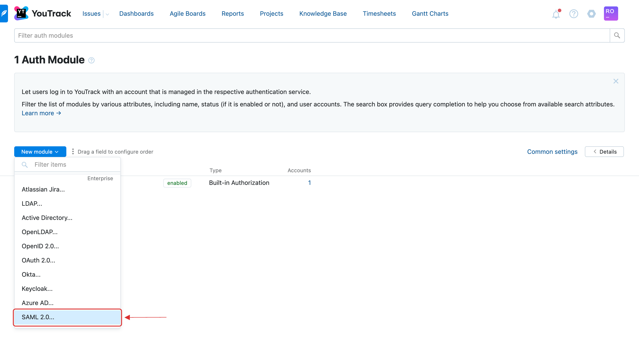Click into the Filter auth modules field
This screenshot has width=639, height=364.
click(x=312, y=35)
